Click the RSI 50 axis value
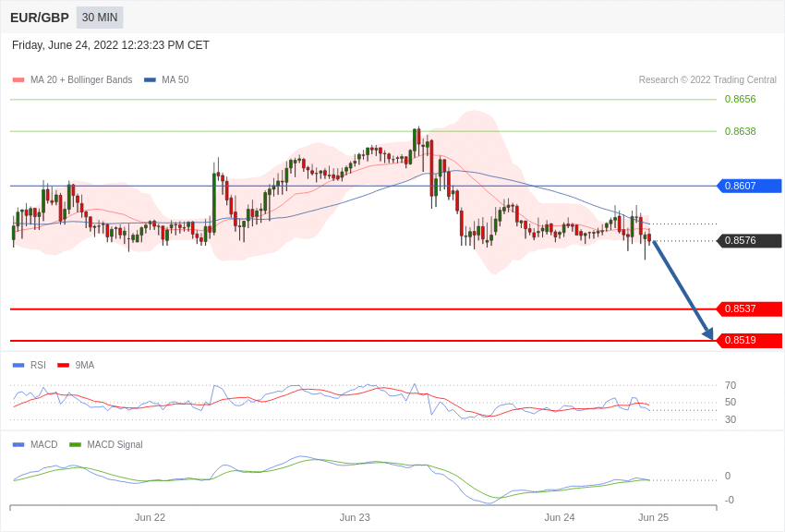 tap(731, 402)
